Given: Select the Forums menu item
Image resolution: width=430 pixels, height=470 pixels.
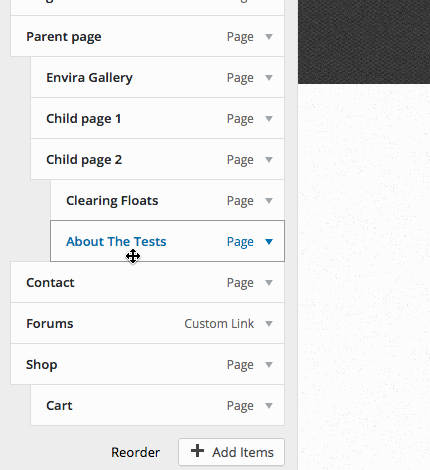Looking at the screenshot, I should coord(147,323).
